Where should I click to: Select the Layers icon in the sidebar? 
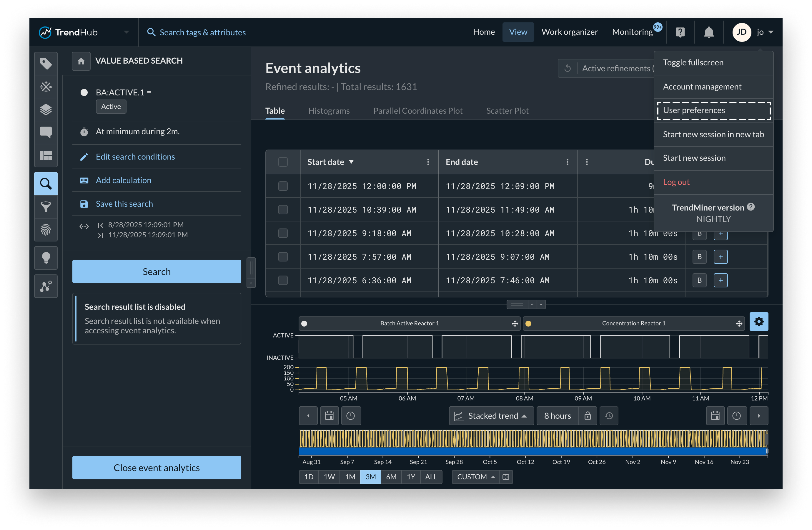(46, 109)
